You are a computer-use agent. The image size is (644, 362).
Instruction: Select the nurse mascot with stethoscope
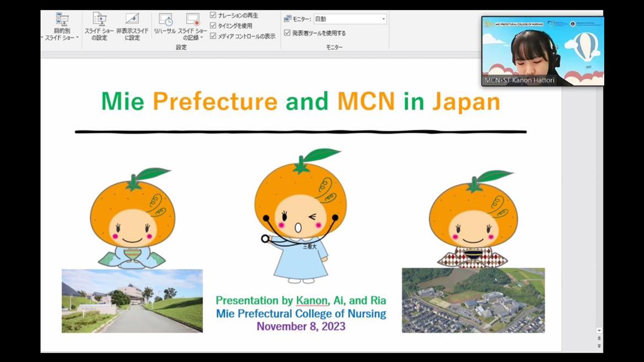coord(301,216)
